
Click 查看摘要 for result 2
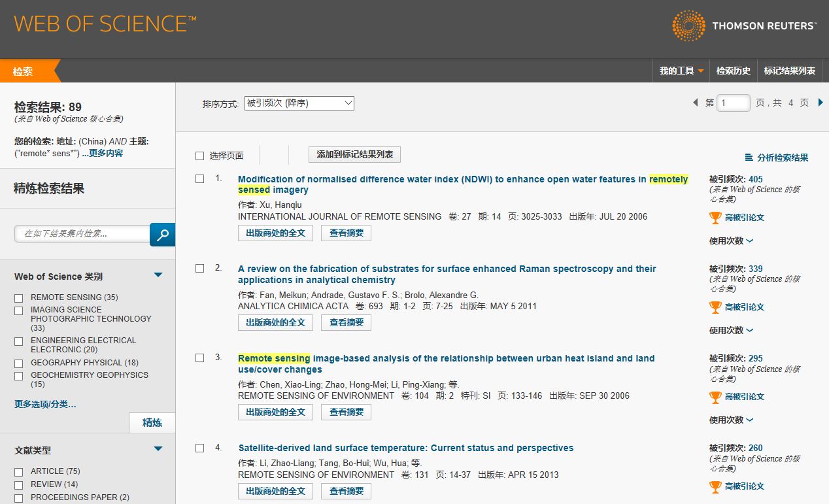pos(347,322)
